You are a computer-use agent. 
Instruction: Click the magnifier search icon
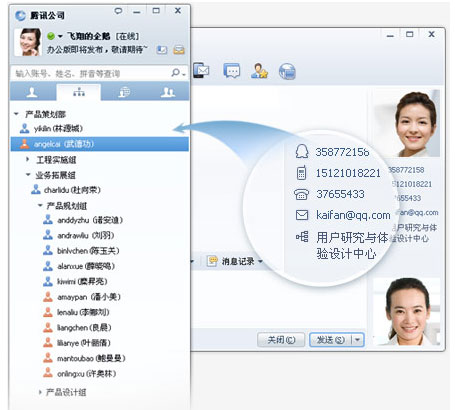pyautogui.click(x=175, y=73)
